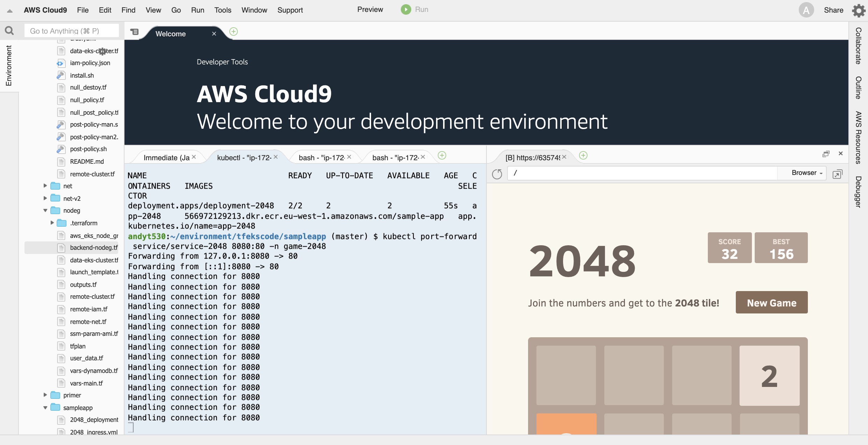Open the Preferences gear icon
This screenshot has height=445, width=868.
859,10
